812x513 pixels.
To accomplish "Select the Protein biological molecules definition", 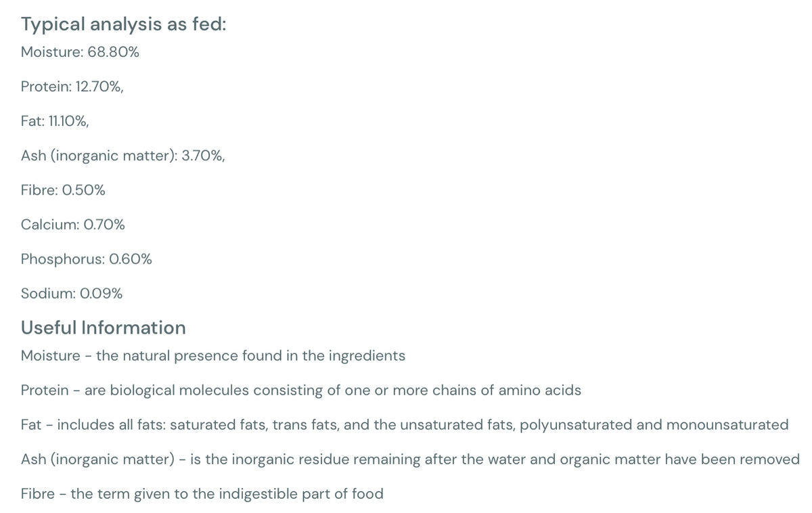I will (x=301, y=391).
